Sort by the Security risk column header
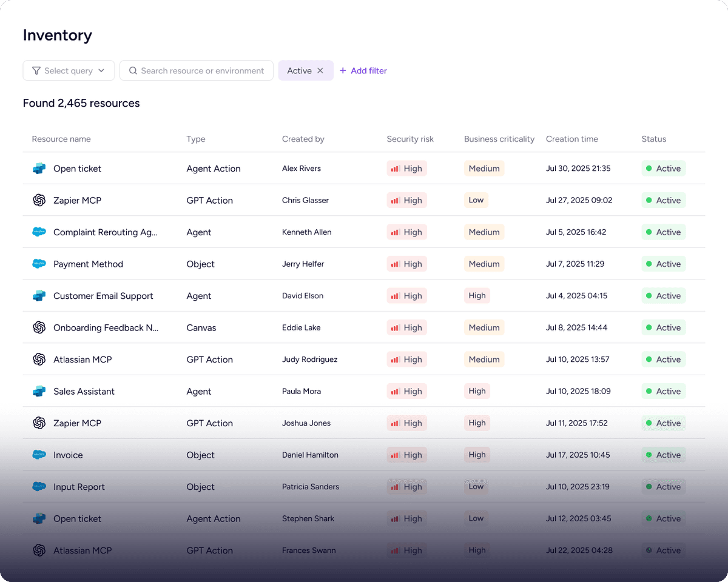 (x=410, y=139)
